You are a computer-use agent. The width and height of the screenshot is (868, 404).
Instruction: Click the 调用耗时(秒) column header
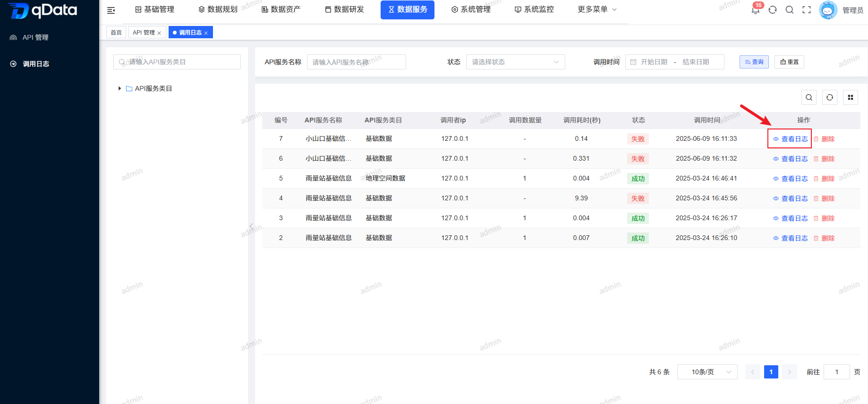pos(582,120)
